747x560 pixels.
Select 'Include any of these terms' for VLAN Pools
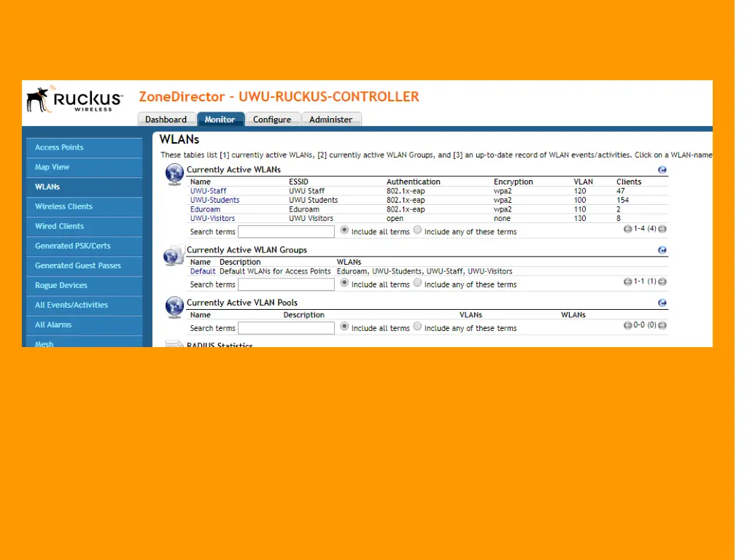tap(417, 327)
